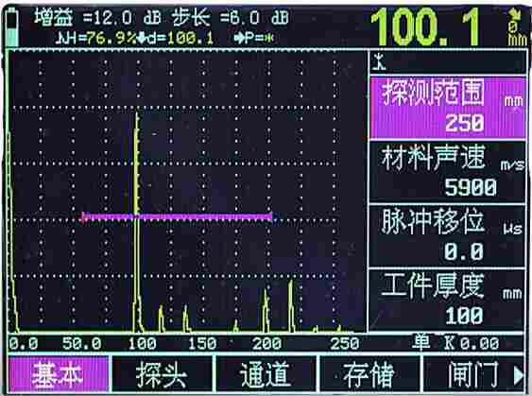Select the 材料声速 5900 m/s parameter
The image size is (532, 396).
click(x=448, y=172)
